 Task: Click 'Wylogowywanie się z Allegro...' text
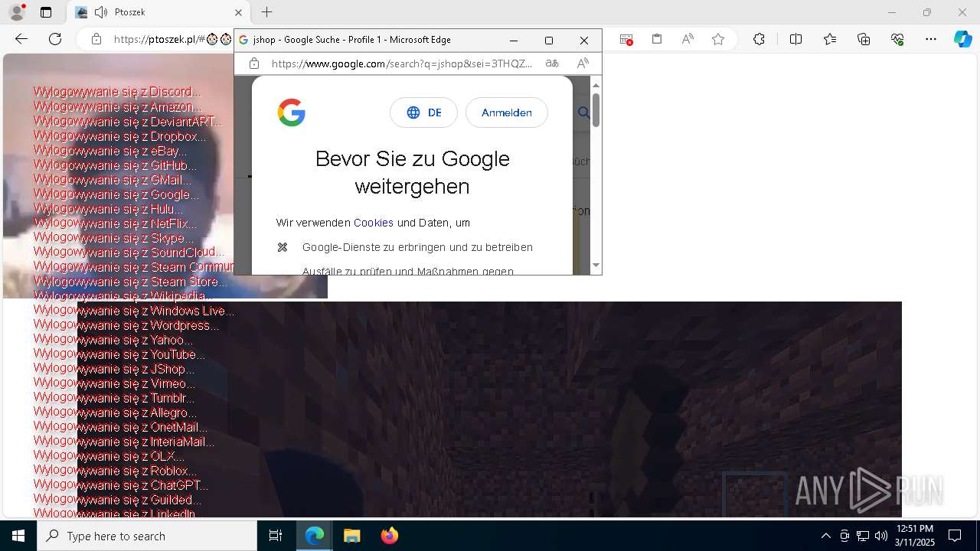(x=115, y=412)
